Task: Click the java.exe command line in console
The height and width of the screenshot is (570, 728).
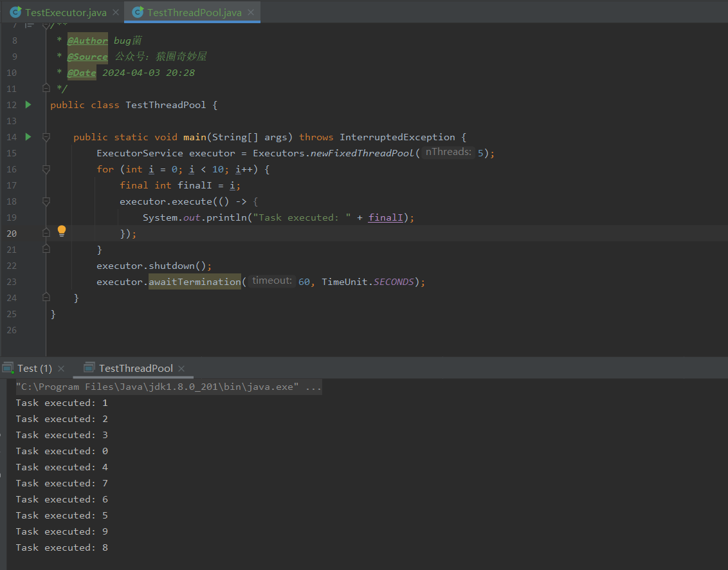Action: coord(169,387)
